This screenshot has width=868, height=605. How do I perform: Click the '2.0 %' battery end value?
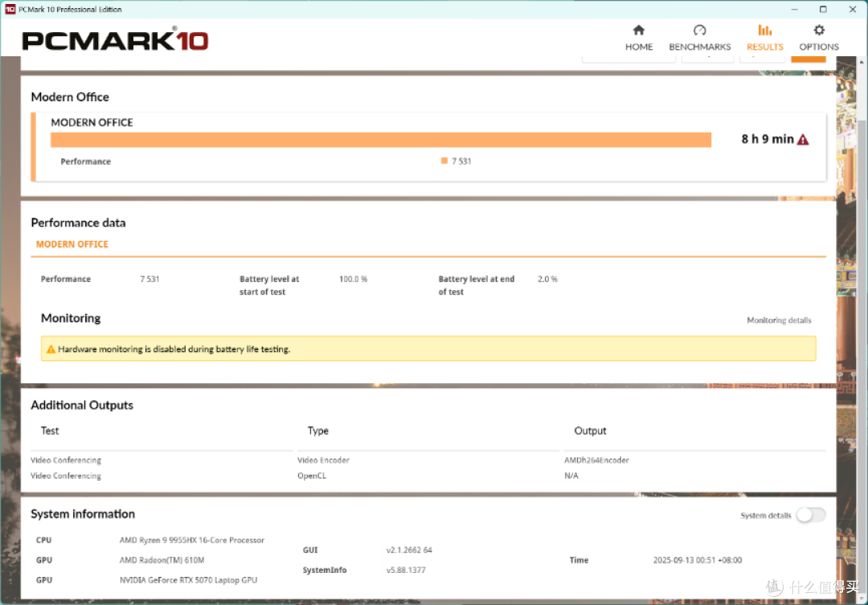point(547,279)
